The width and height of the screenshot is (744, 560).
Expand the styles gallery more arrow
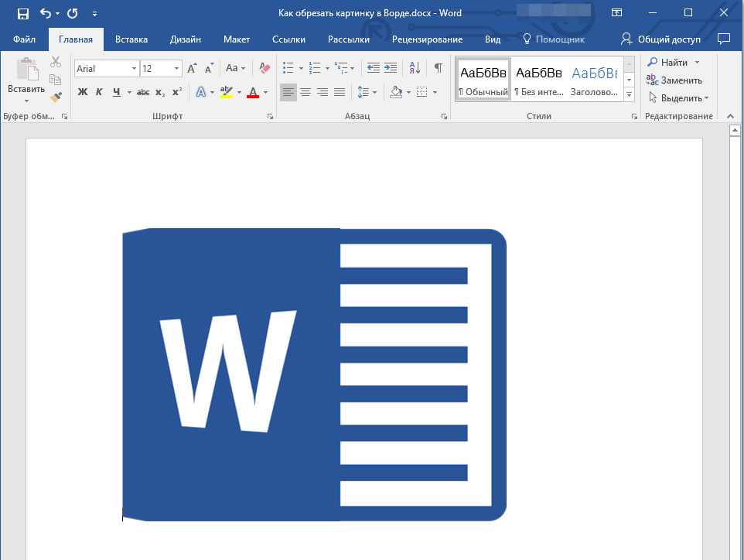tap(630, 95)
